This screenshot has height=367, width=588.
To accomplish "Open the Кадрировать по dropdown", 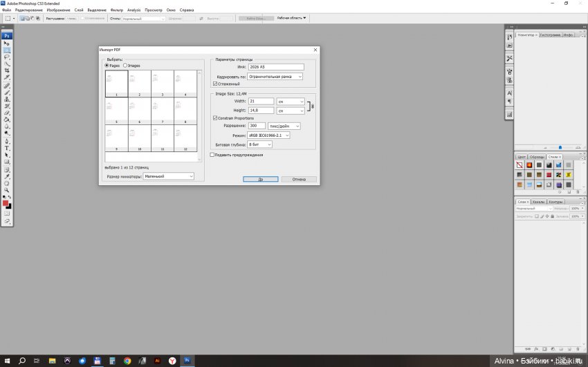I will coord(275,76).
